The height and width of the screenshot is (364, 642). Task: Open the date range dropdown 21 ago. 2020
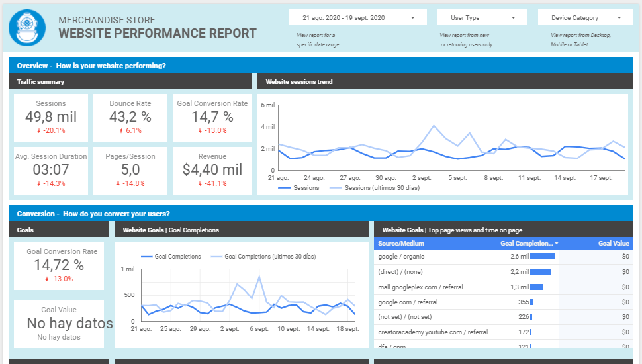coord(358,18)
